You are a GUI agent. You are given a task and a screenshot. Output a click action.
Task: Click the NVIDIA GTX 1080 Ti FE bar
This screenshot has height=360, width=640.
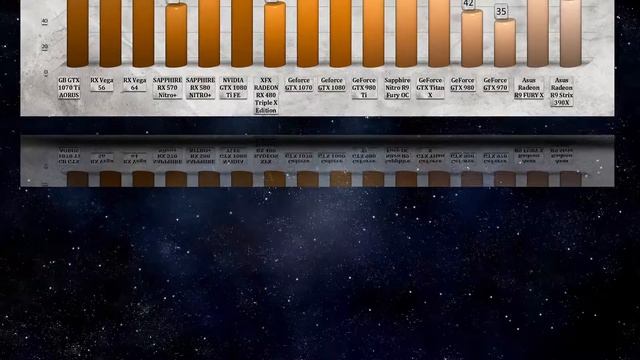coord(242,33)
